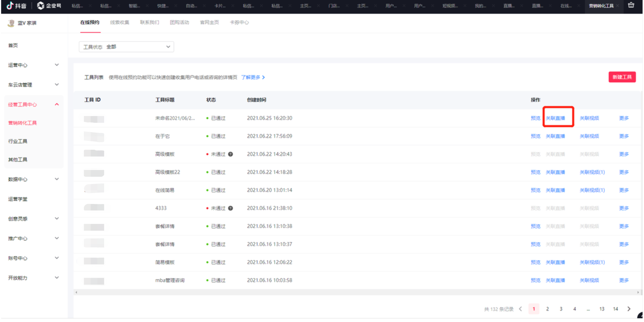644x322 pixels.
Task: Go to page 3 in pagination
Action: click(x=561, y=309)
